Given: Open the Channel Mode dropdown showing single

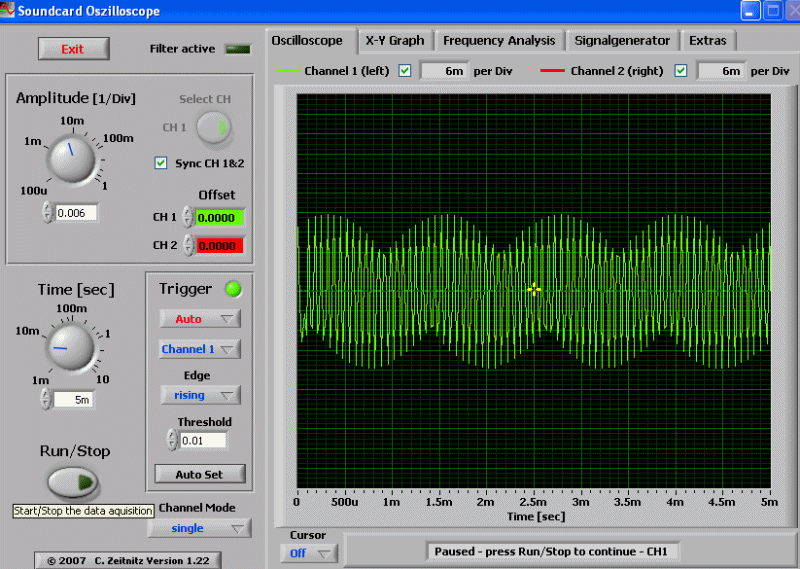Looking at the screenshot, I should click(199, 528).
